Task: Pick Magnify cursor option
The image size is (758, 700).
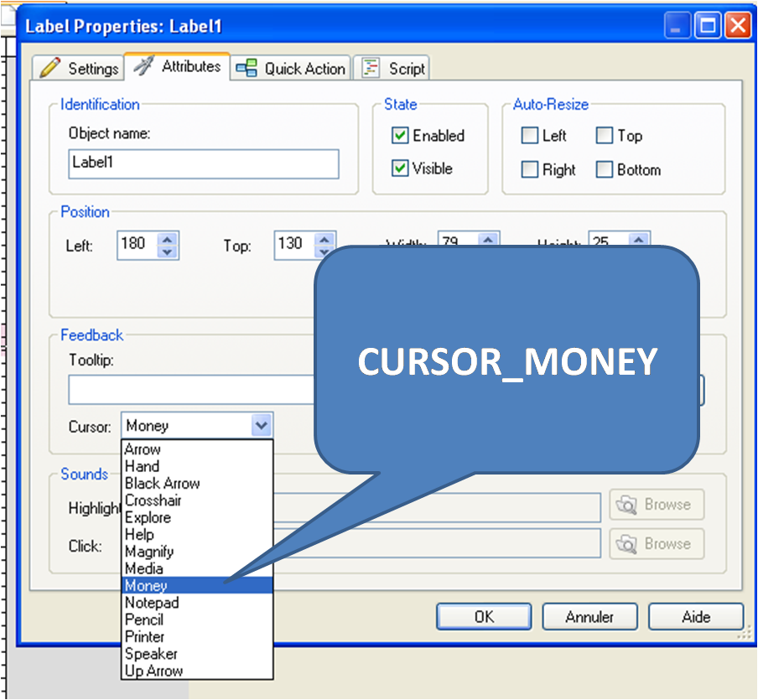Action: (148, 552)
